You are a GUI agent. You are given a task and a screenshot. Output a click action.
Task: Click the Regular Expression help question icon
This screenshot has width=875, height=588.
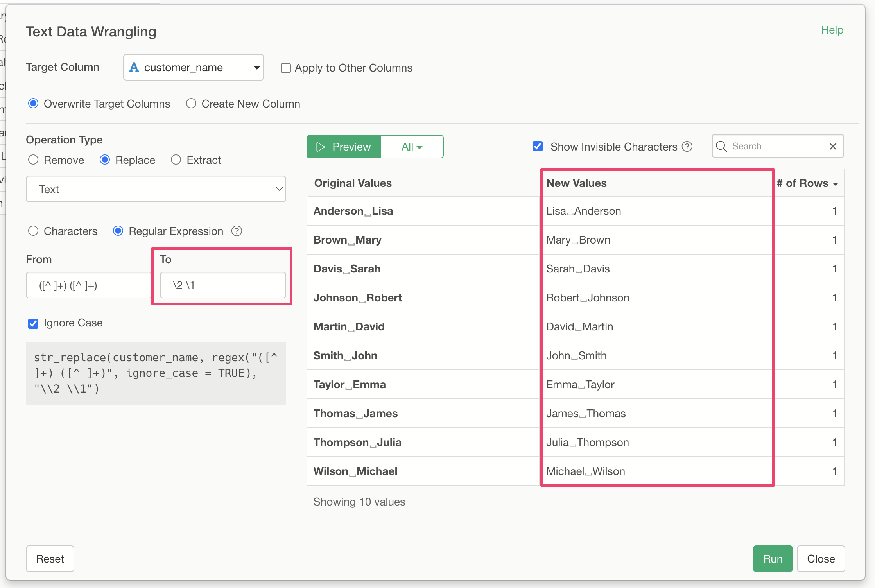(237, 231)
